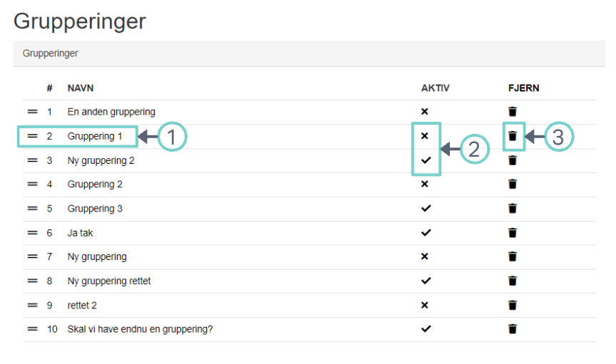Toggle active status of 'En anden gruppering'

[425, 112]
